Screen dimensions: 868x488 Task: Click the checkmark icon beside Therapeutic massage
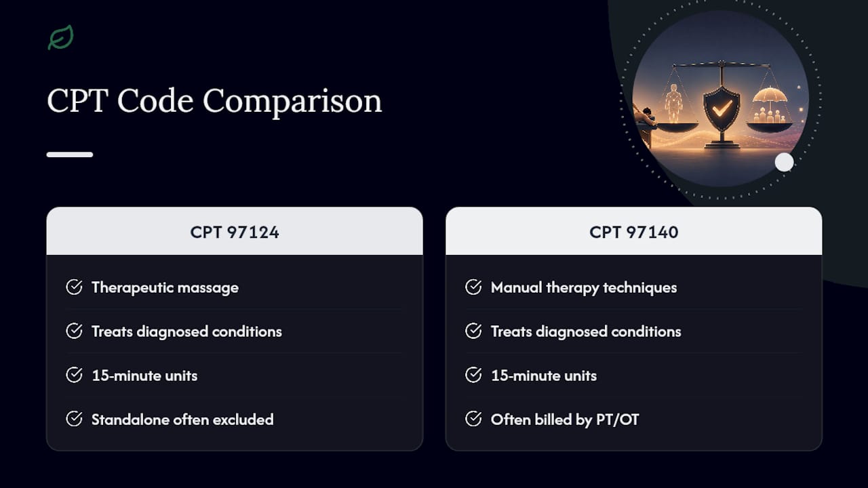click(74, 287)
